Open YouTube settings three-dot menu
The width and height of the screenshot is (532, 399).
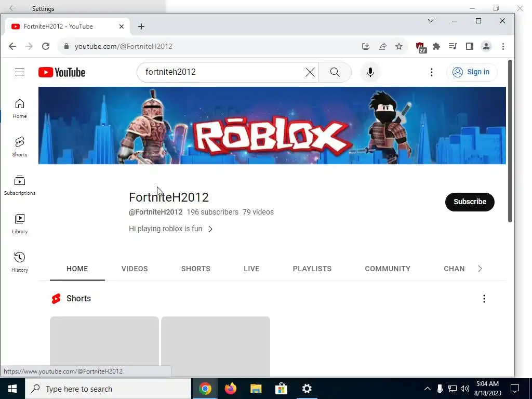tap(432, 72)
